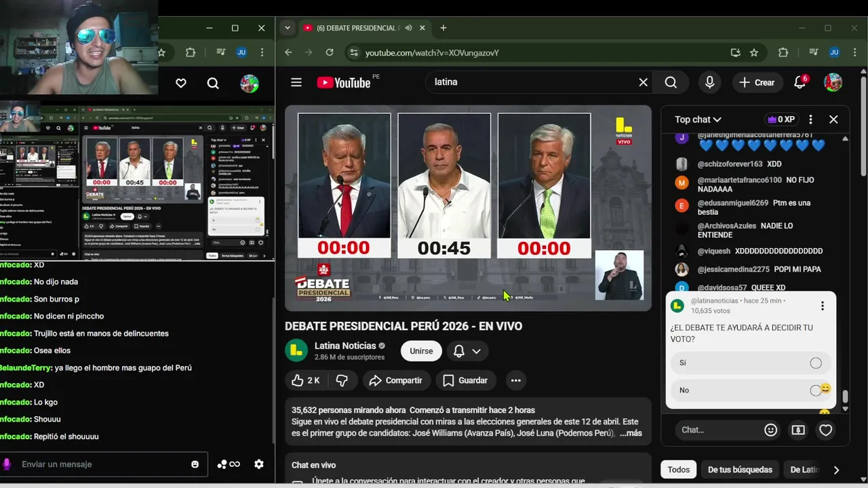Open the cast/install icon in address bar

tap(735, 52)
